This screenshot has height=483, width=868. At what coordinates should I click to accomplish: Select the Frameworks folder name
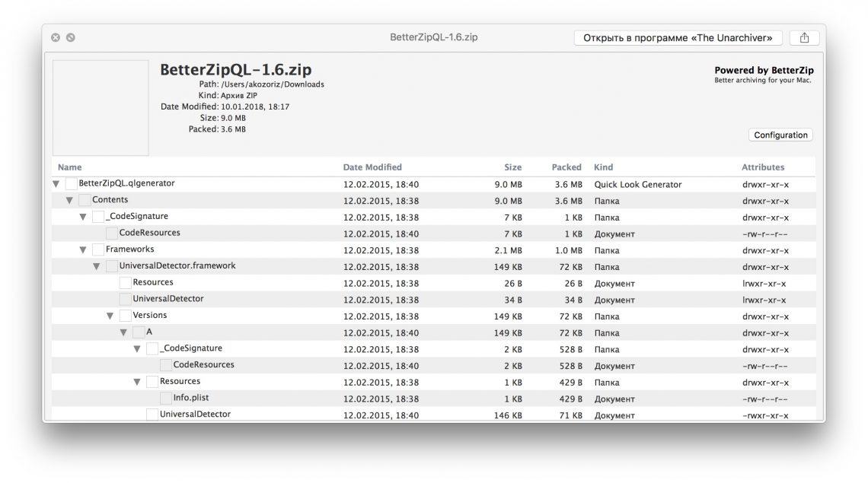tap(130, 249)
